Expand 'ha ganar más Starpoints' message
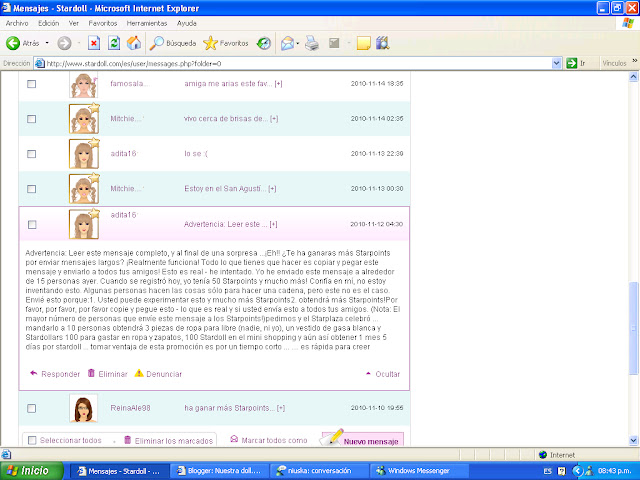The width and height of the screenshot is (640, 480). 281,408
